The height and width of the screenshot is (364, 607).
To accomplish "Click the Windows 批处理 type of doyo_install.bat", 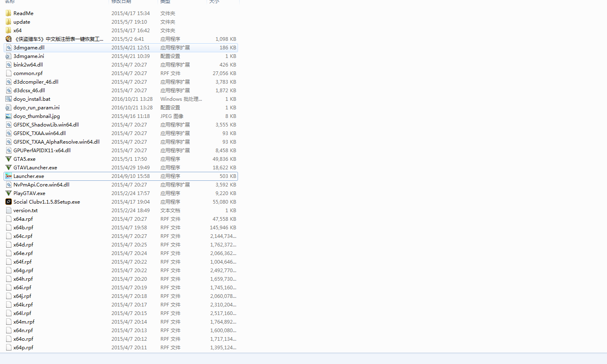I will [181, 99].
